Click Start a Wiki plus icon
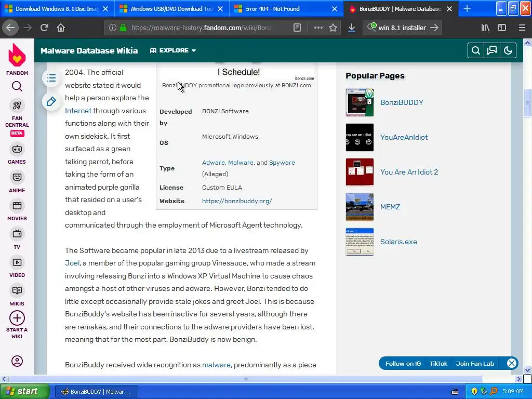This screenshot has height=399, width=532. pos(17,318)
